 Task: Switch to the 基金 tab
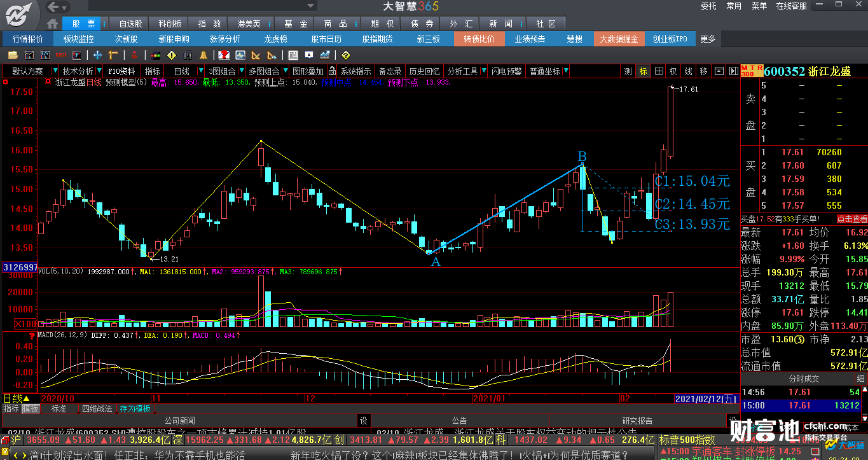[x=296, y=24]
